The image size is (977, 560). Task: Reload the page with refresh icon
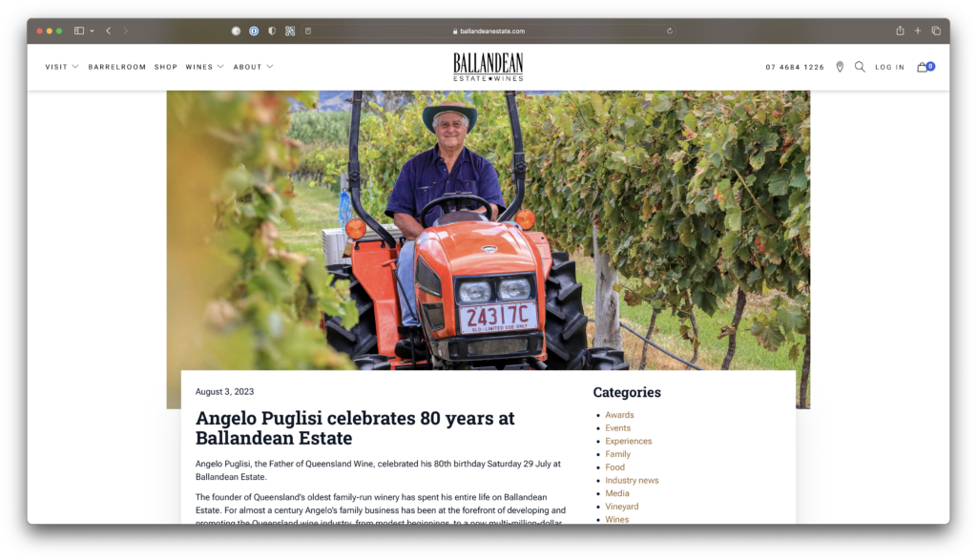pyautogui.click(x=670, y=31)
